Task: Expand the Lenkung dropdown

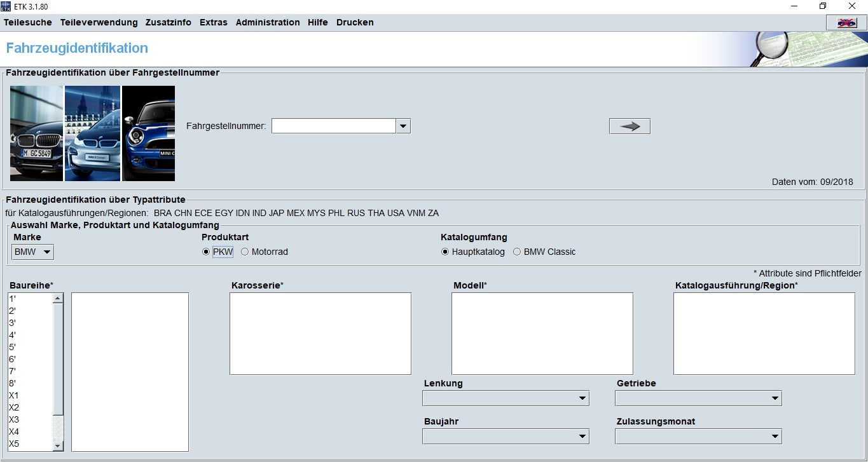Action: tap(506, 398)
